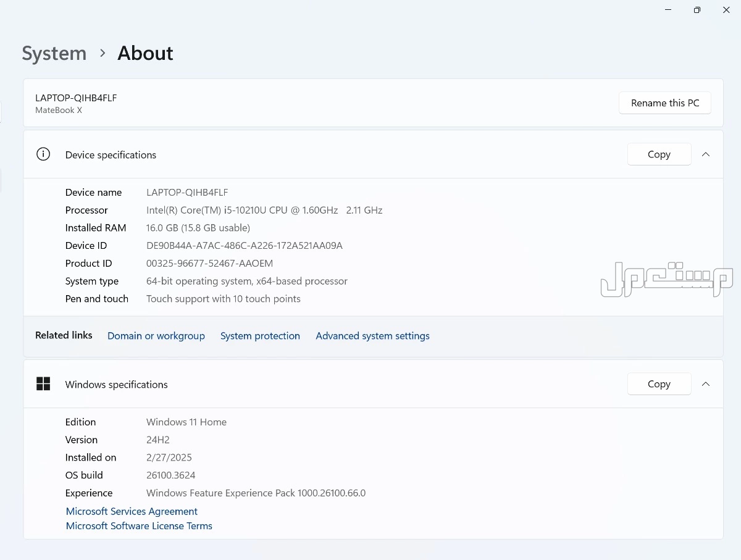The image size is (741, 560).
Task: Click the Related links label
Action: (64, 335)
